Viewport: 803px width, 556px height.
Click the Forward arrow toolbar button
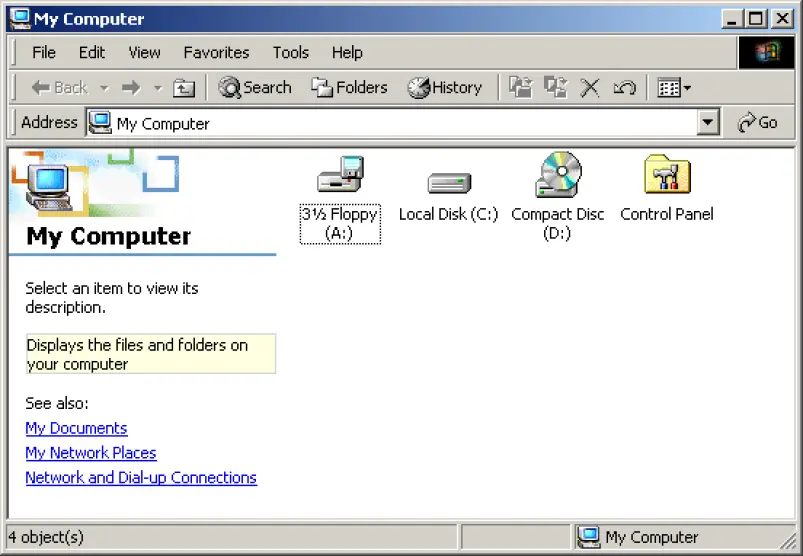pyautogui.click(x=131, y=88)
